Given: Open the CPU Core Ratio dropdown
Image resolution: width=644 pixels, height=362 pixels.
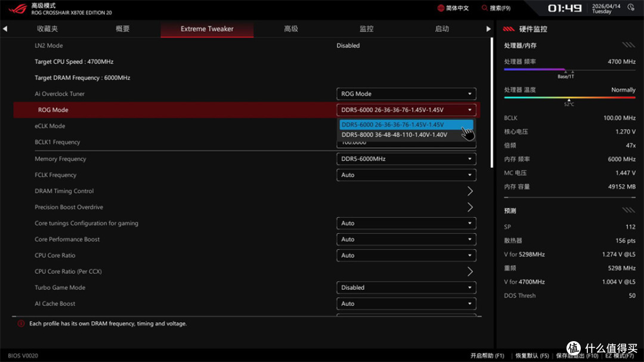Looking at the screenshot, I should tap(406, 255).
